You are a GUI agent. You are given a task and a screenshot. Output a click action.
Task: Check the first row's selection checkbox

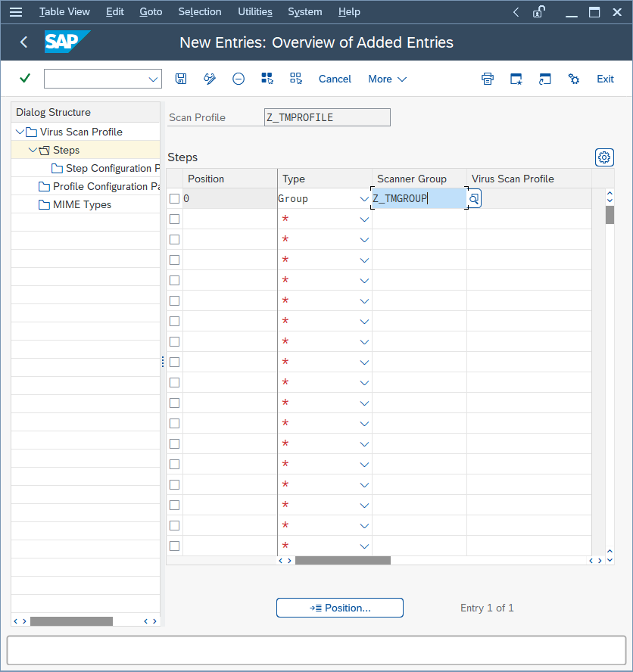173,198
